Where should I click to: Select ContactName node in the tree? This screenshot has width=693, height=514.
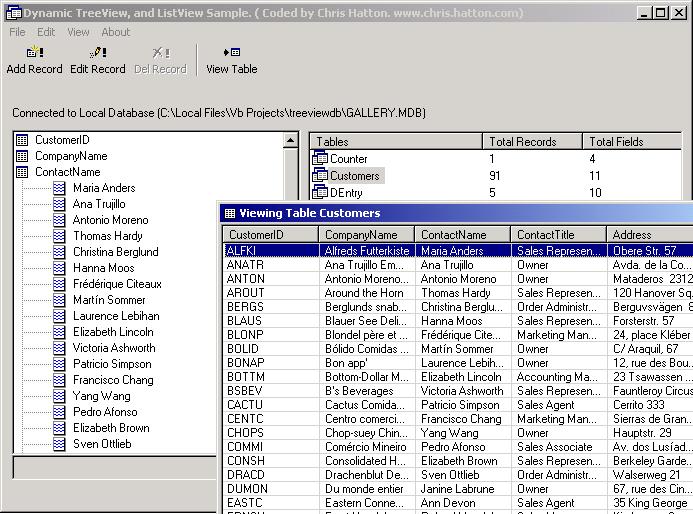[x=67, y=172]
